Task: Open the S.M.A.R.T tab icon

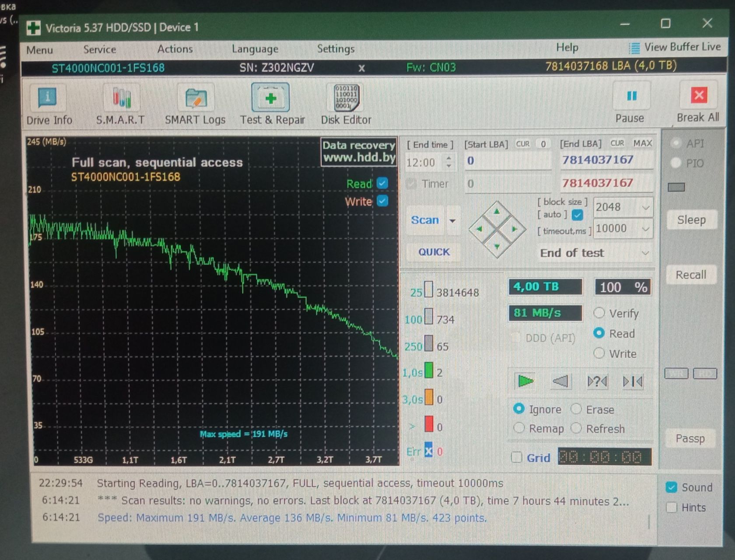Action: 122,98
